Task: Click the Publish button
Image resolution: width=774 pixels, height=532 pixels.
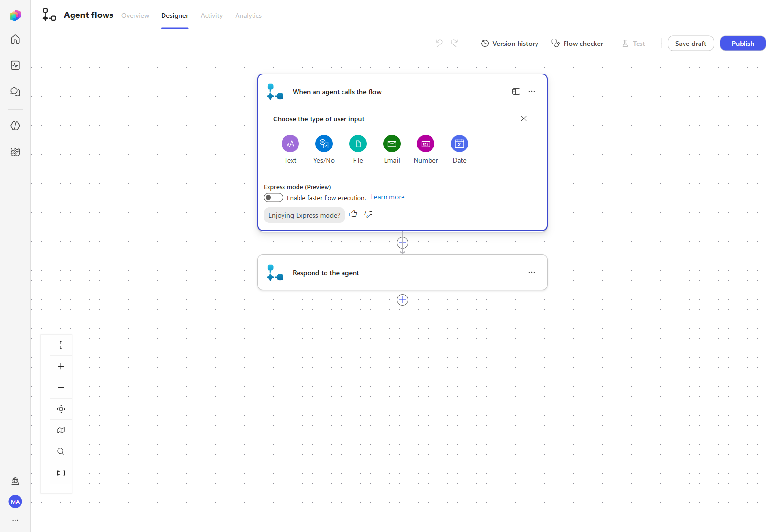Action: [743, 44]
